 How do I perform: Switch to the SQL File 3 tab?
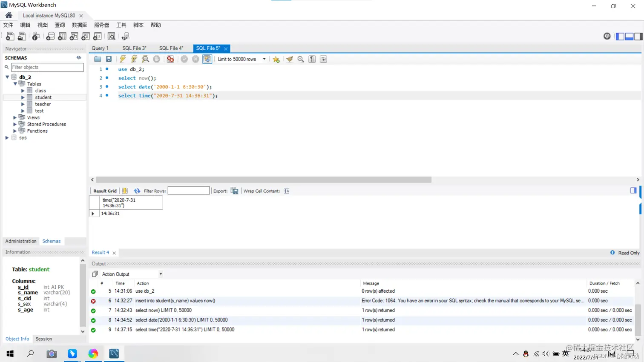pyautogui.click(x=134, y=48)
